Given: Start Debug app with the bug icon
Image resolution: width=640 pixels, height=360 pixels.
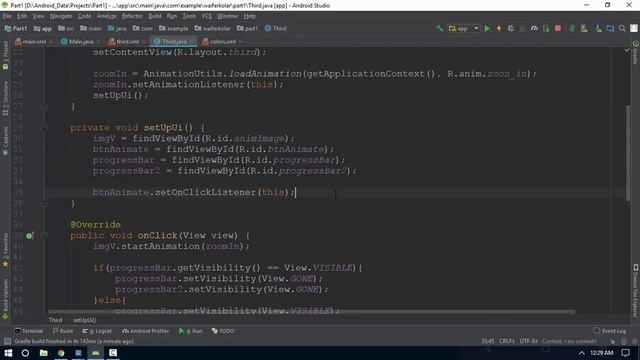Looking at the screenshot, I should coord(511,29).
